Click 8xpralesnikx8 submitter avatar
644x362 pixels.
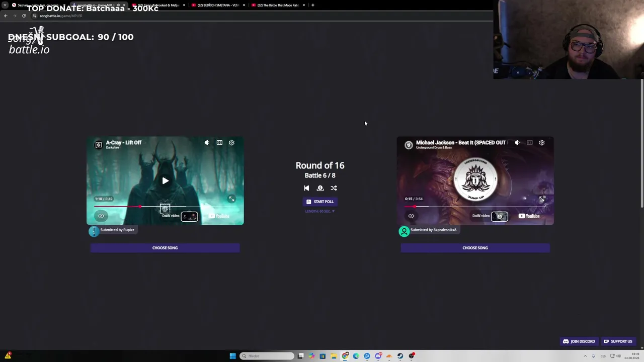click(x=404, y=231)
